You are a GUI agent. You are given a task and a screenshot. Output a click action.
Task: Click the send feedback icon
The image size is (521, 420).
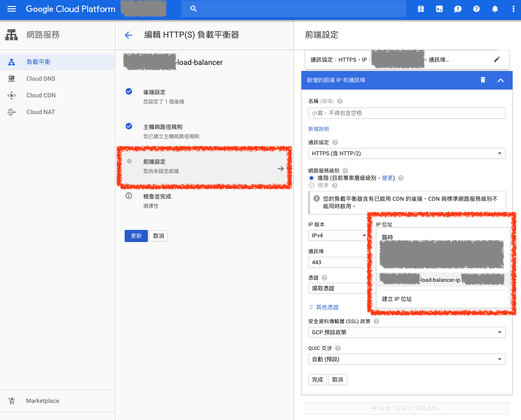457,9
